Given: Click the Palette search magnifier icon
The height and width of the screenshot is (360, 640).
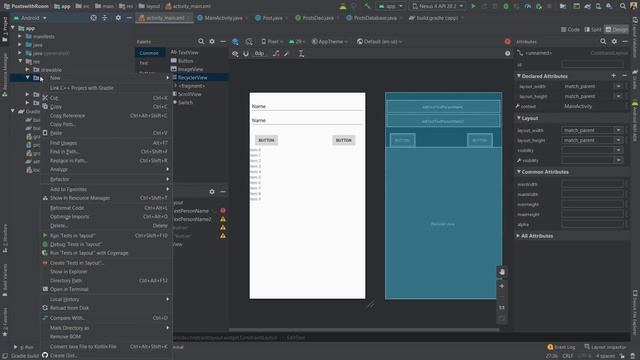Looking at the screenshot, I should 201,41.
